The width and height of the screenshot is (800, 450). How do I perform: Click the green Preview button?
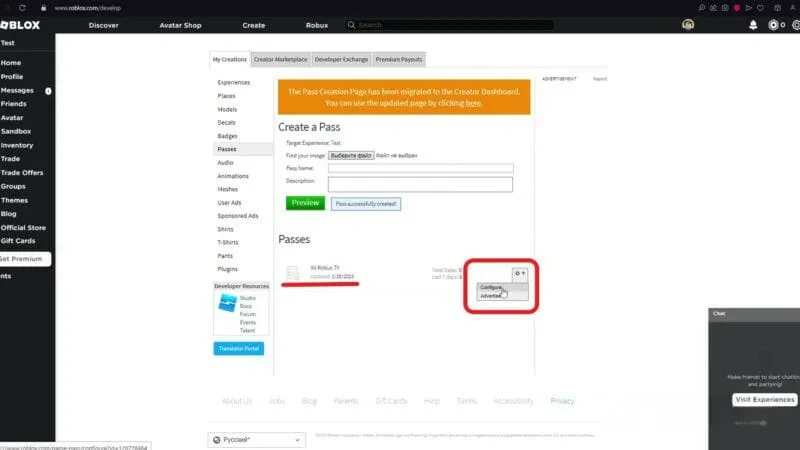click(x=305, y=203)
